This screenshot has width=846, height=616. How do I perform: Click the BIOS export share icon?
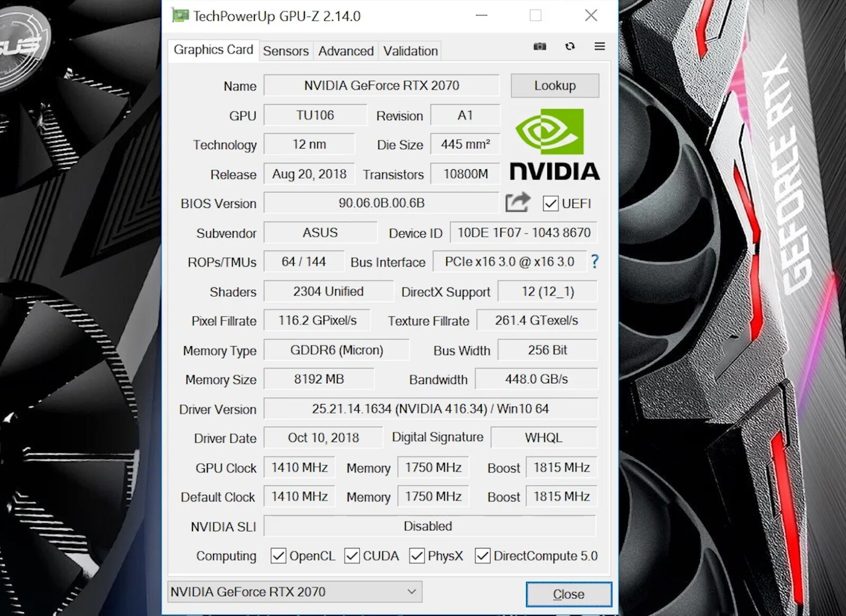tap(518, 203)
